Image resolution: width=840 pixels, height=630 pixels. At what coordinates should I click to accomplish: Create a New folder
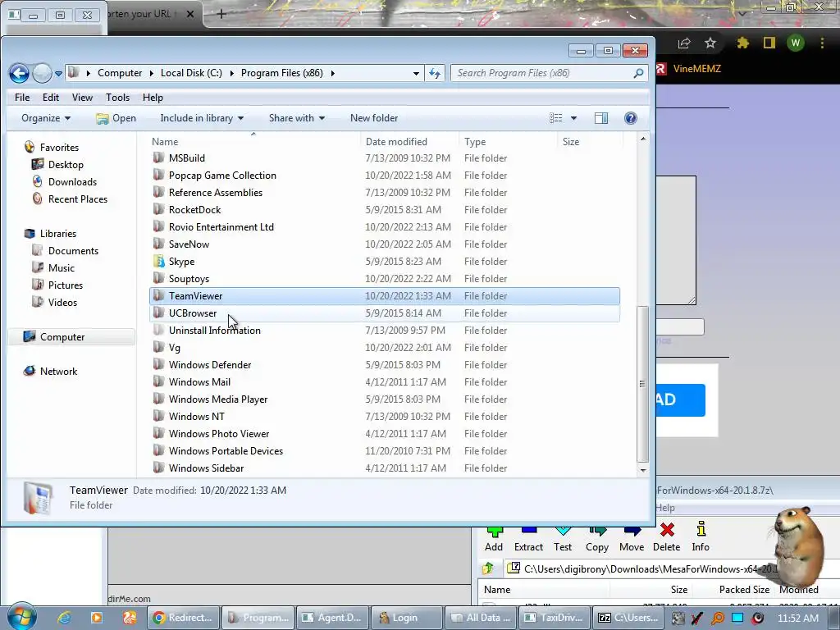coord(374,118)
